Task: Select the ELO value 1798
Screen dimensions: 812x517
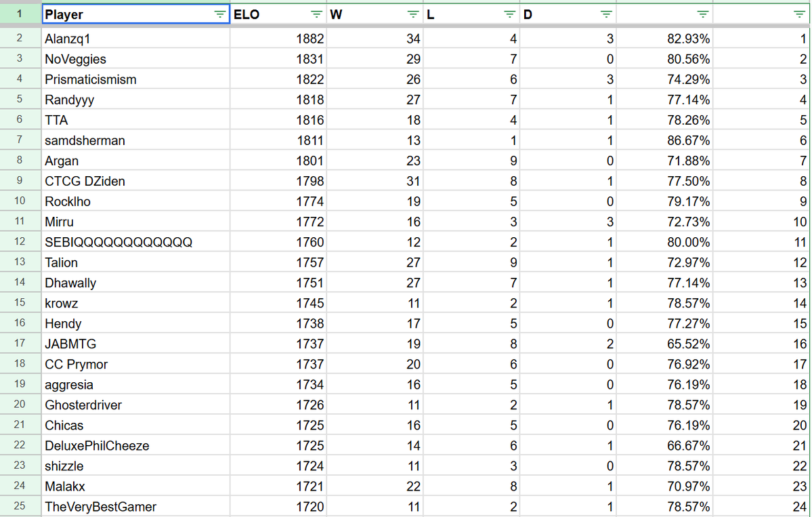Action: (x=278, y=182)
